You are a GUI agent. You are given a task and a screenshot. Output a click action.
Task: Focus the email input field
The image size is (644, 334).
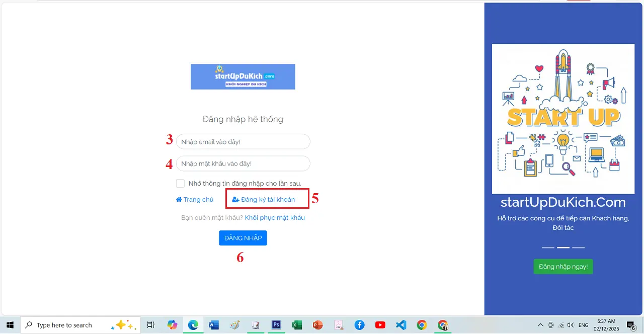coord(243,142)
